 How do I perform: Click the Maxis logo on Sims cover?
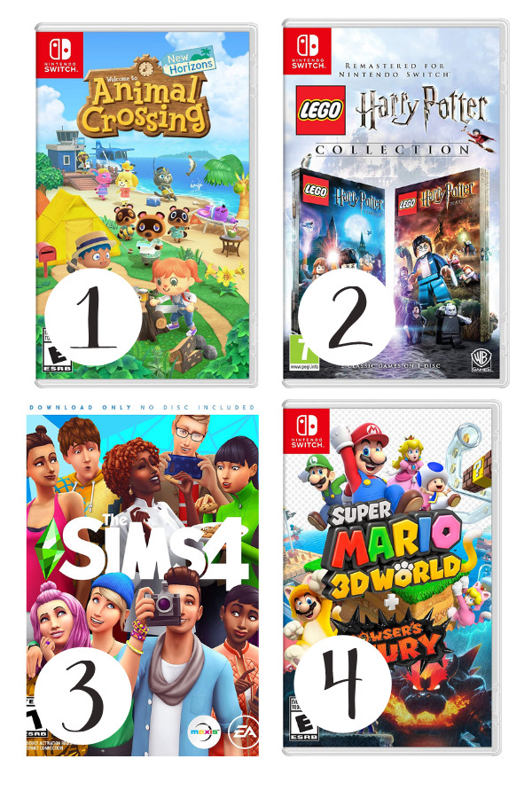coord(205,731)
